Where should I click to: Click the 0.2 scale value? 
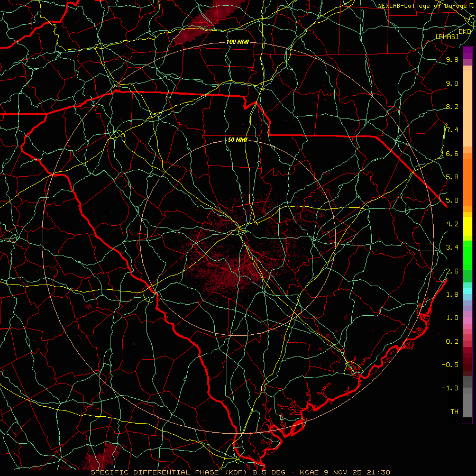(x=452, y=341)
